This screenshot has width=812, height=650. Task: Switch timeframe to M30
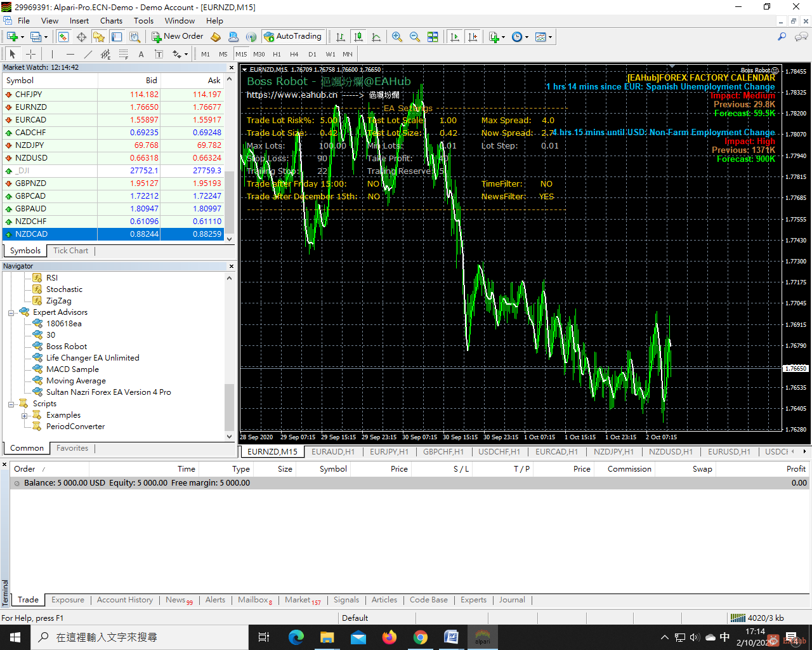259,54
